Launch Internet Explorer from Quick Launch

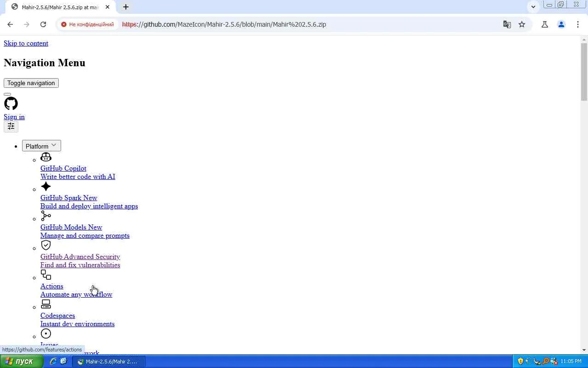pyautogui.click(x=53, y=362)
